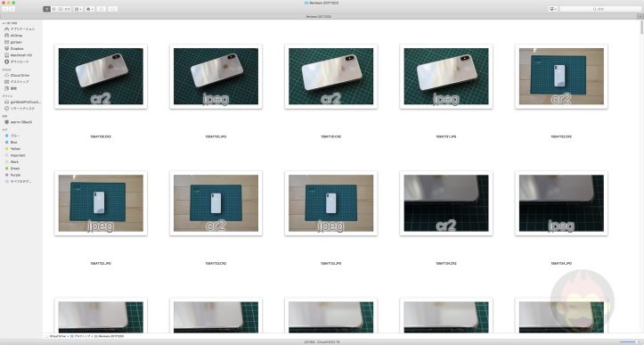Open the arrange-by dropdown in toolbar
The image size is (644, 345).
[78, 9]
